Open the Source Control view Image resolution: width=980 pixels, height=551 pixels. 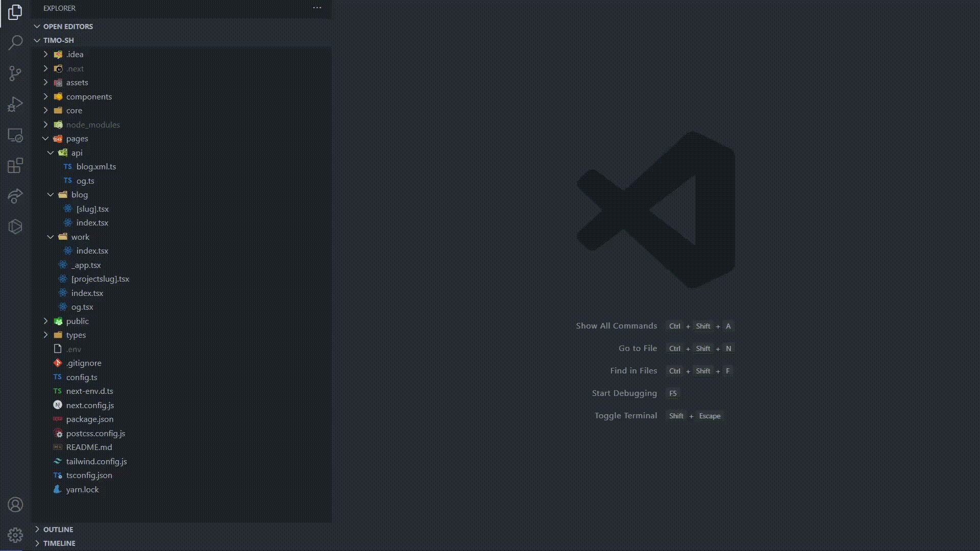15,73
